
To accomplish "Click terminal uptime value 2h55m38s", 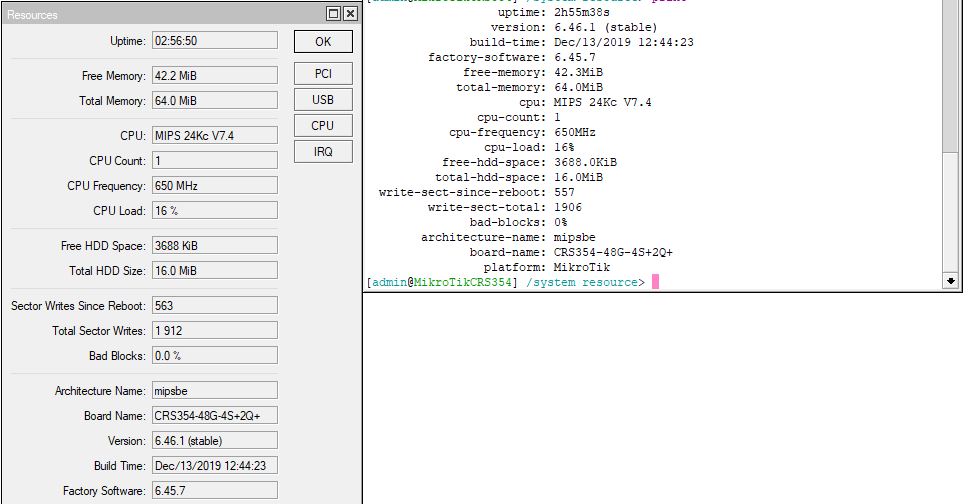I will point(582,12).
